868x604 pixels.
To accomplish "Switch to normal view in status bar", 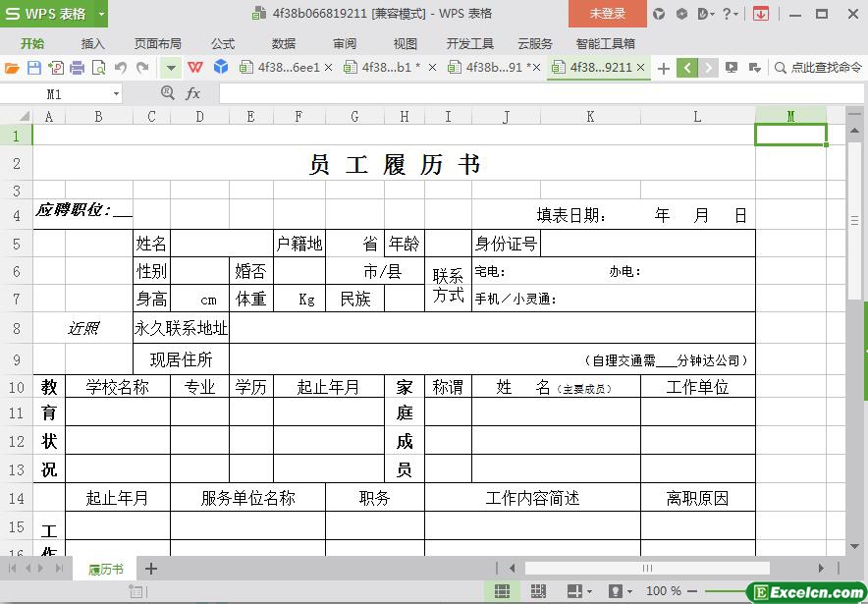I will pyautogui.click(x=502, y=591).
